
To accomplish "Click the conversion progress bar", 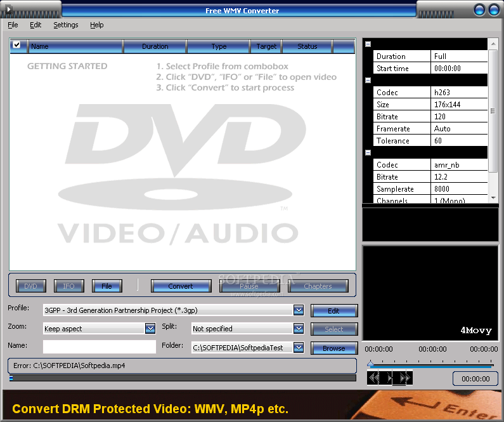I will click(183, 378).
